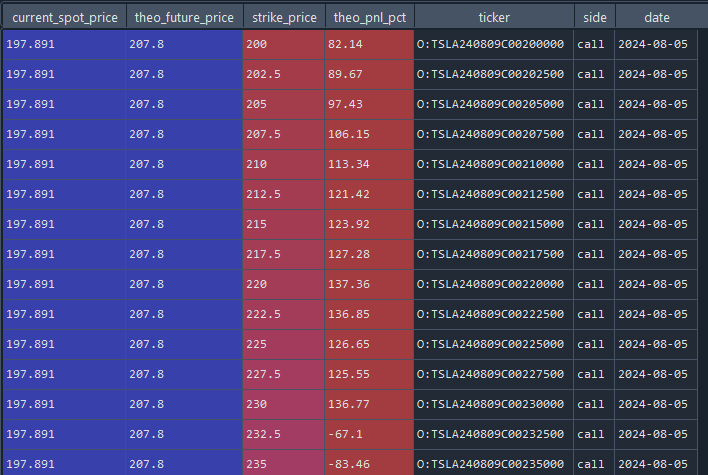Select strike price cell 202.5
Screen dimensions: 708x475
(284, 74)
